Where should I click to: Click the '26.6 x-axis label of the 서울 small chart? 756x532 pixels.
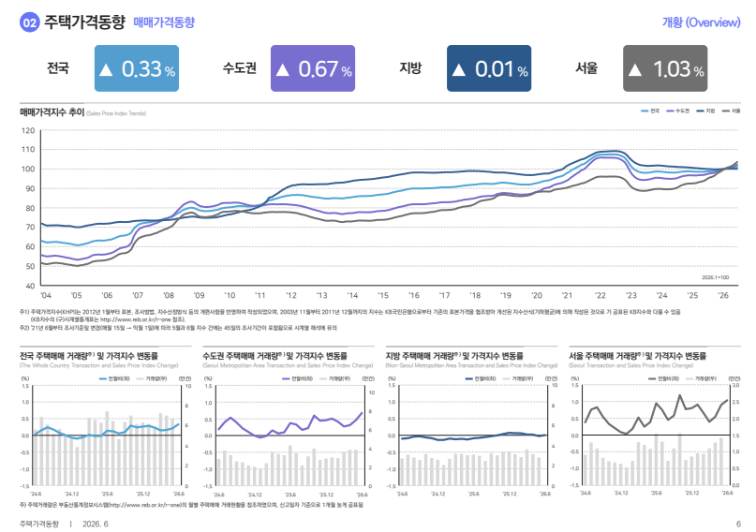727,493
